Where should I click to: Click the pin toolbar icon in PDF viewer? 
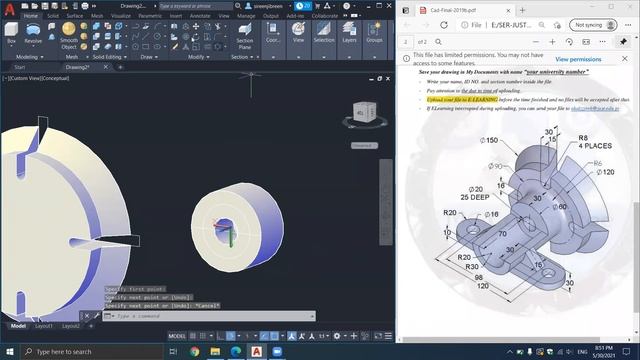pos(623,42)
